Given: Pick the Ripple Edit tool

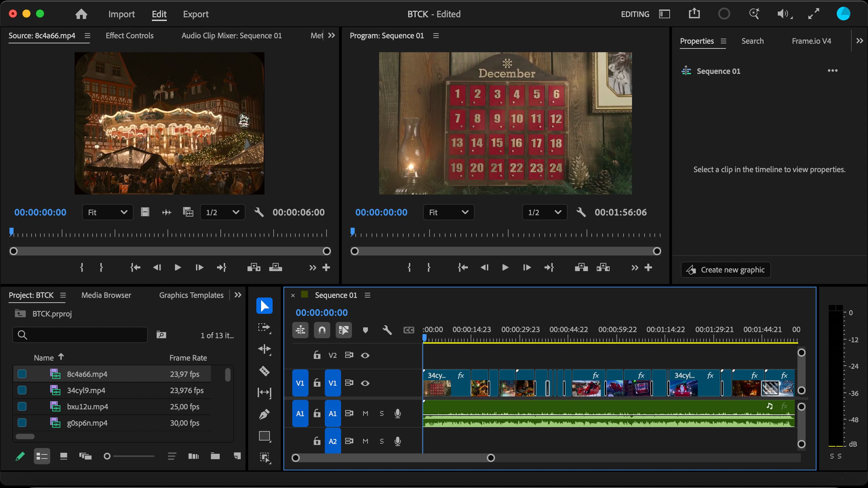Looking at the screenshot, I should (264, 349).
